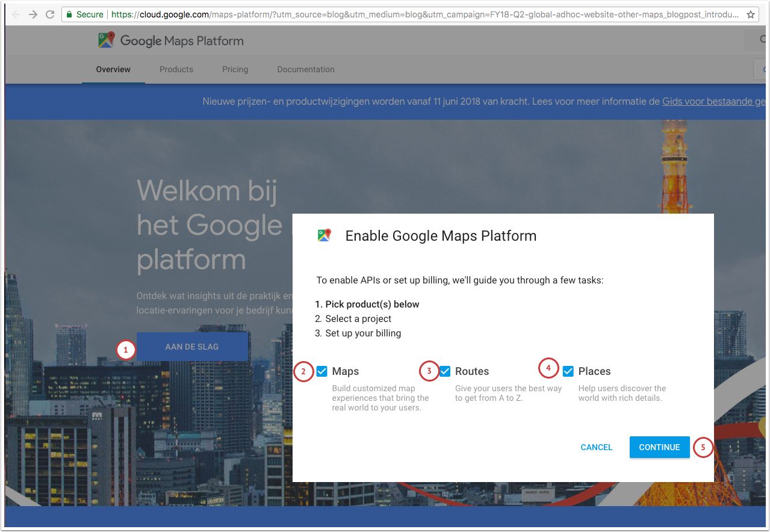Click the browser back arrow
Image resolution: width=770 pixels, height=532 pixels.
[16, 14]
